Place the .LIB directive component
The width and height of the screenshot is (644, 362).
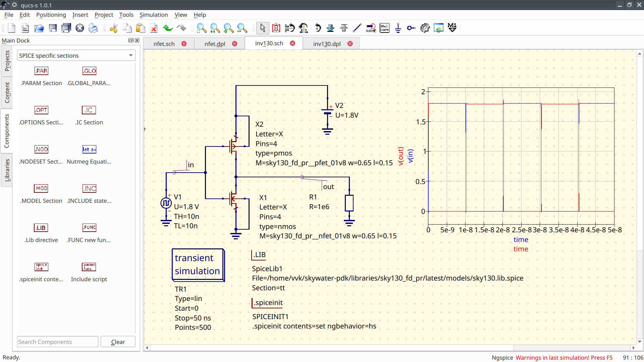coord(41,228)
